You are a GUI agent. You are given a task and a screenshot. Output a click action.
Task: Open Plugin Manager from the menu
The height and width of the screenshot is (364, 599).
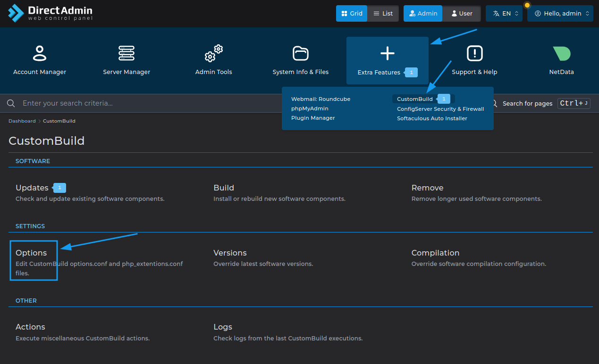tap(313, 118)
